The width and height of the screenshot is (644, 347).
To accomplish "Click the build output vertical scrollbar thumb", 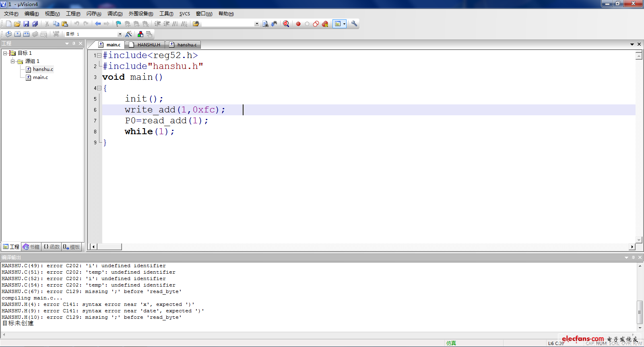I will [x=640, y=312].
